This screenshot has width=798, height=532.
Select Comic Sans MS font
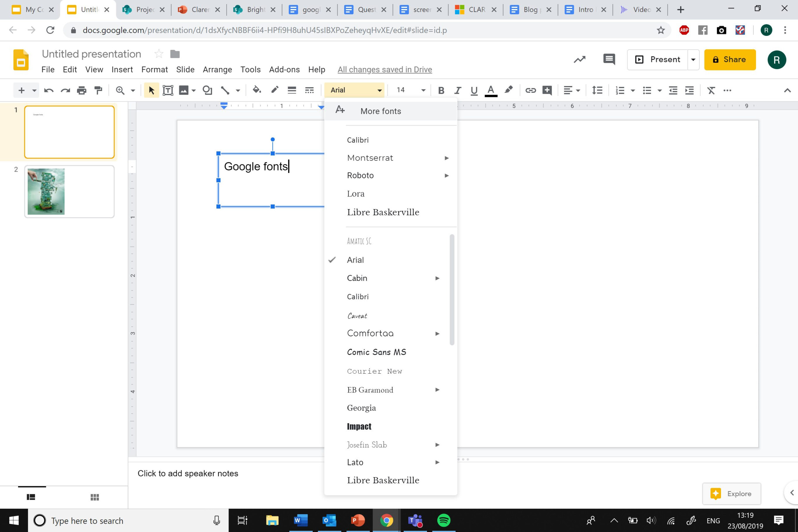(x=377, y=352)
